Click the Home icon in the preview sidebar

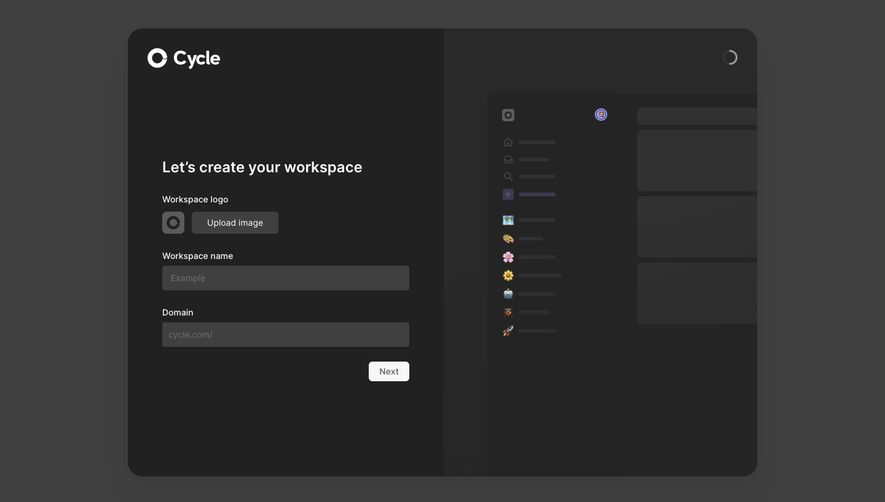tap(508, 142)
